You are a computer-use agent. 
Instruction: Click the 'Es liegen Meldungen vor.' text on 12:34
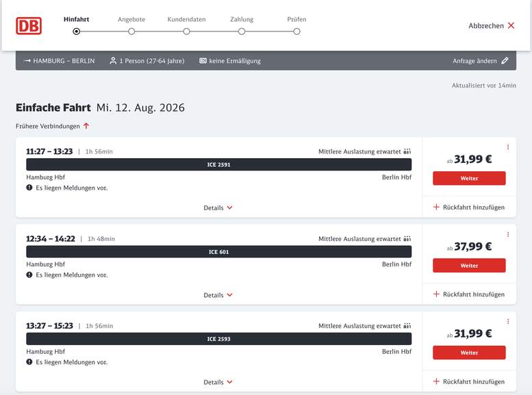(72, 275)
